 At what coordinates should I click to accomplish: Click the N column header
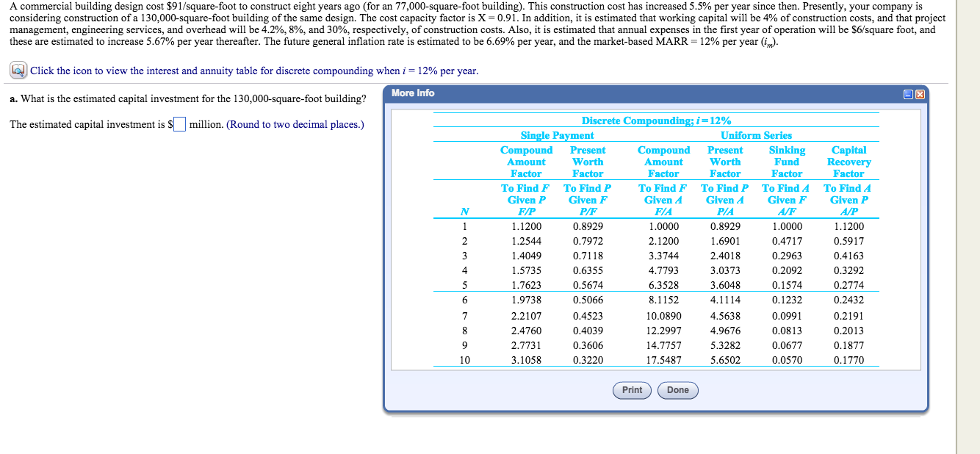[464, 212]
